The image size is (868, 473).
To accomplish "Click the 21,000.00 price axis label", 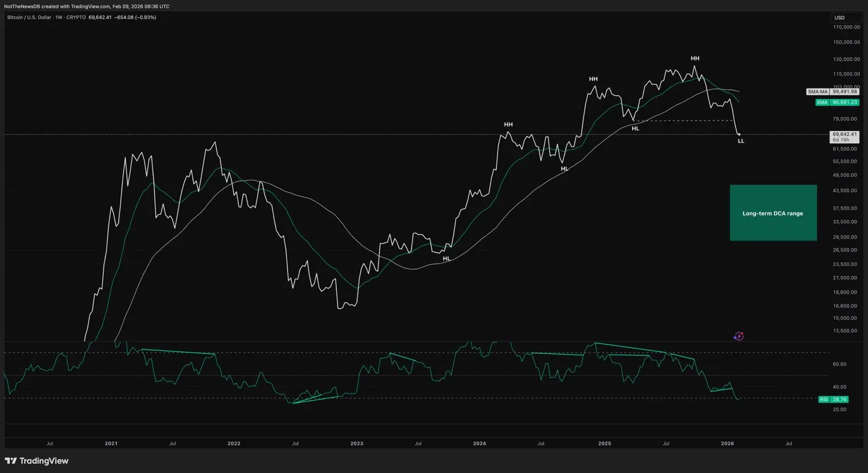I will pyautogui.click(x=845, y=278).
